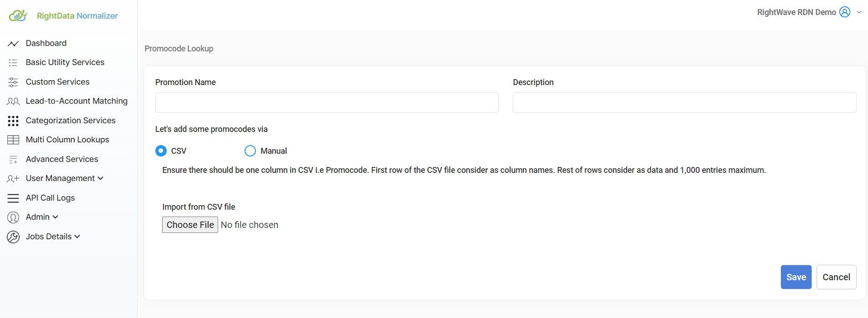Screen dimensions: 868x318
Task: Click the API Call Logs hamburger icon
Action: (13, 198)
